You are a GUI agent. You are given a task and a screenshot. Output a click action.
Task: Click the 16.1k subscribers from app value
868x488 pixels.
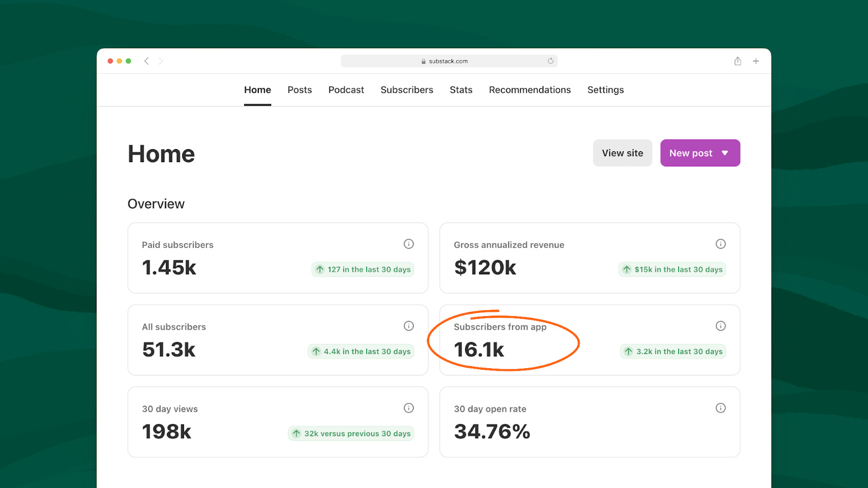coord(479,350)
